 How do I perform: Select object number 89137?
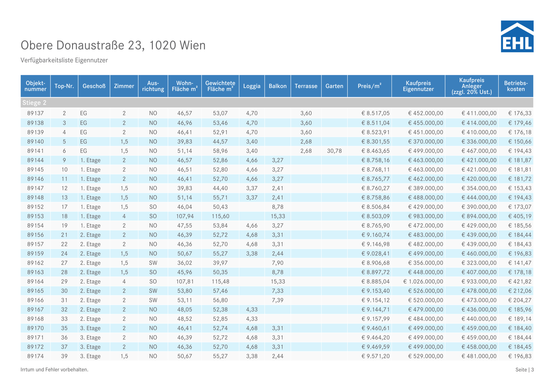pyautogui.click(x=35, y=113)
